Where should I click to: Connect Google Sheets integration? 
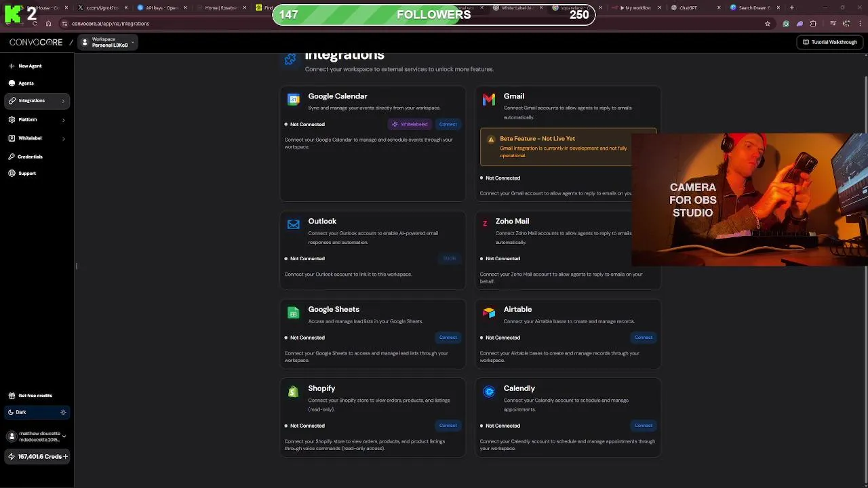pos(448,338)
